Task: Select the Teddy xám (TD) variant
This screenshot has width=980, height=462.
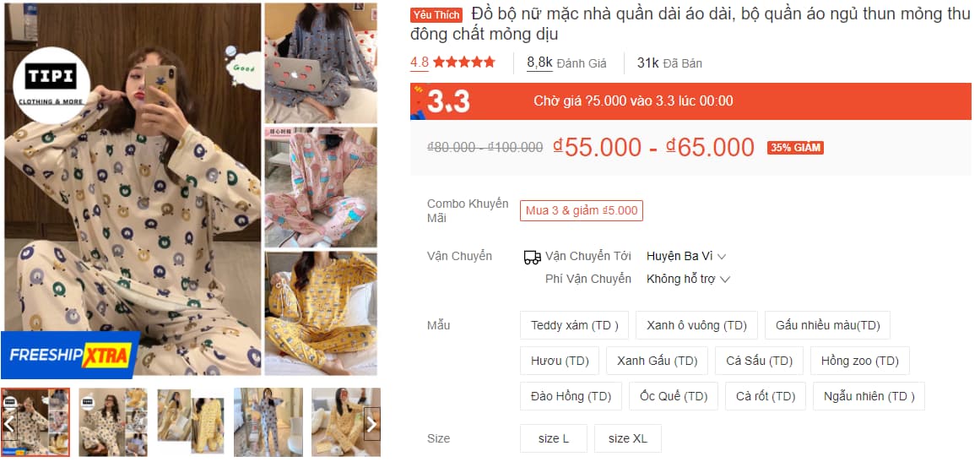Action: pos(574,325)
